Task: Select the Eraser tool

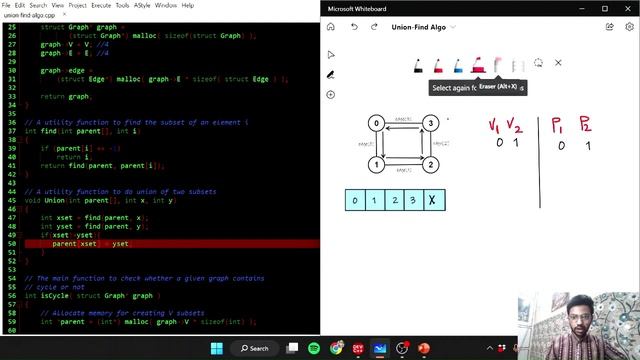Action: [x=498, y=65]
